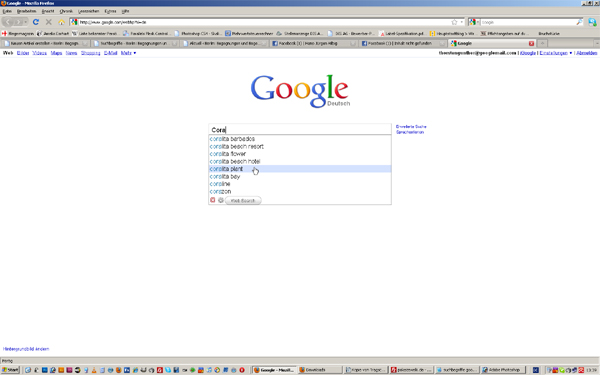
Task: Click the iGoogle link
Action: pyautogui.click(x=528, y=53)
